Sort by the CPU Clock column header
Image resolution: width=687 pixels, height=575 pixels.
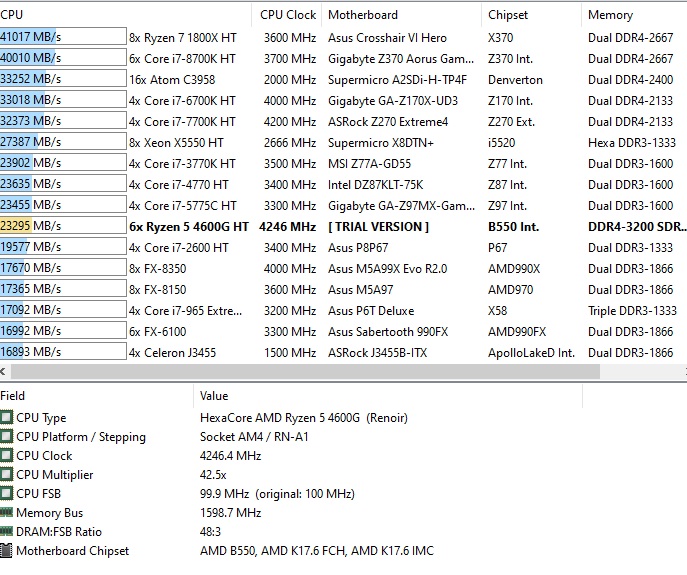click(x=287, y=14)
